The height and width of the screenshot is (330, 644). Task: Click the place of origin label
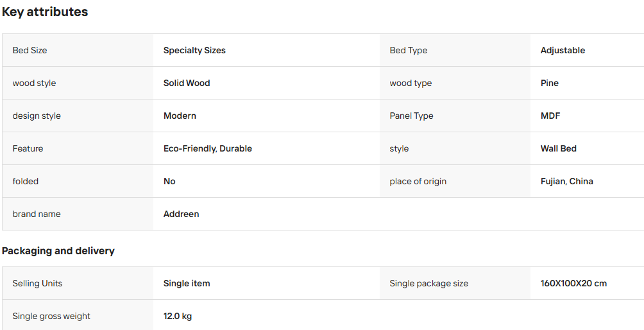tap(418, 181)
